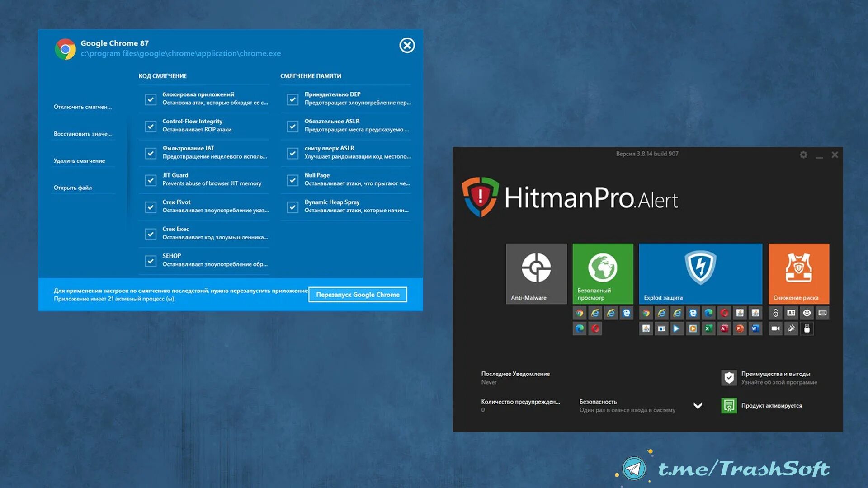The image size is (868, 488).
Task: Click Открыть файл option
Action: (72, 188)
